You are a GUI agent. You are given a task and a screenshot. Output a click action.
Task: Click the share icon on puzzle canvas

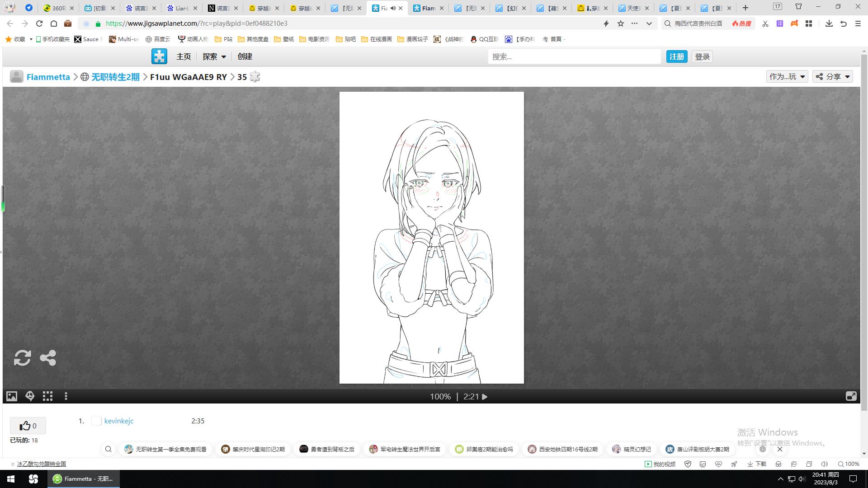click(x=48, y=358)
